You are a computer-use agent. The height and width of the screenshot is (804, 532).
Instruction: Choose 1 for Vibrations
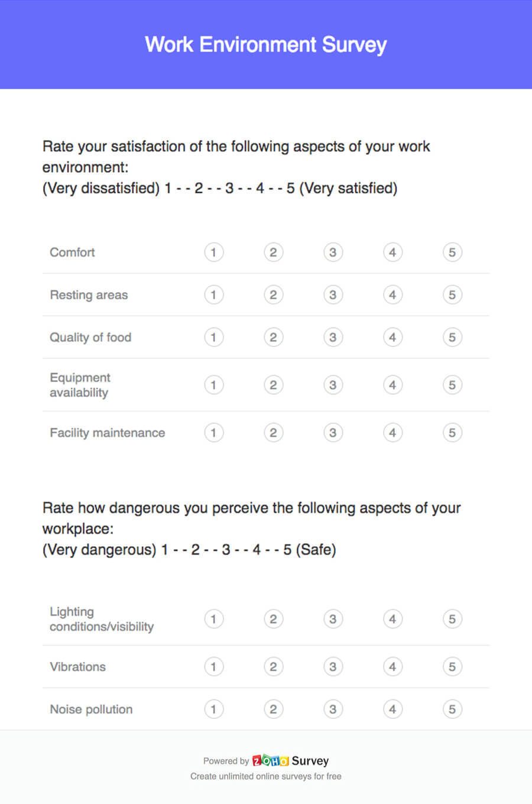[213, 667]
